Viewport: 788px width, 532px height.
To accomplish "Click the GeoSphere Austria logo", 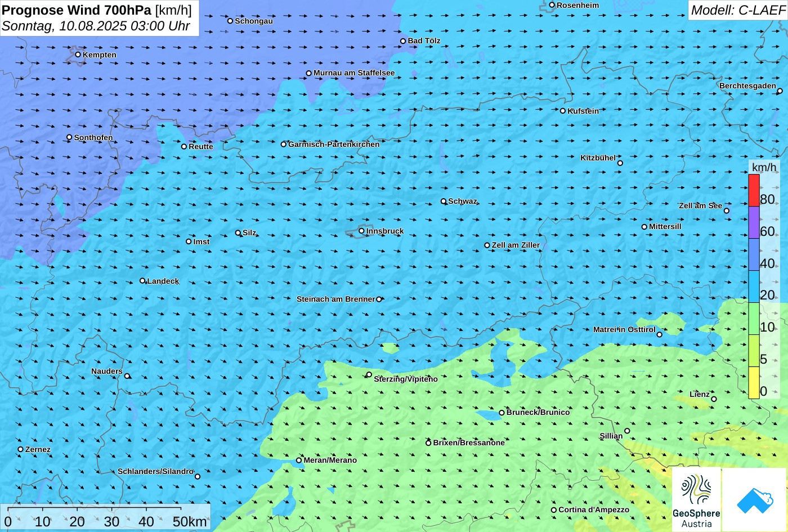I will point(696,500).
